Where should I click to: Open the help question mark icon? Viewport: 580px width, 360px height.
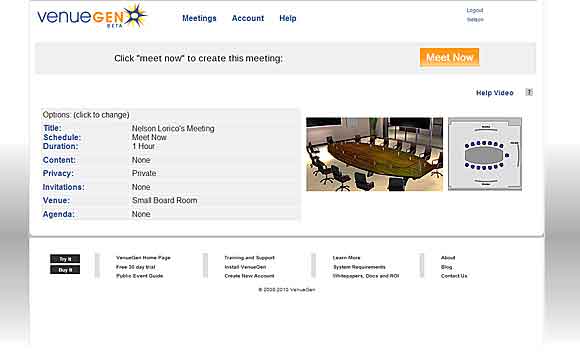pos(529,92)
